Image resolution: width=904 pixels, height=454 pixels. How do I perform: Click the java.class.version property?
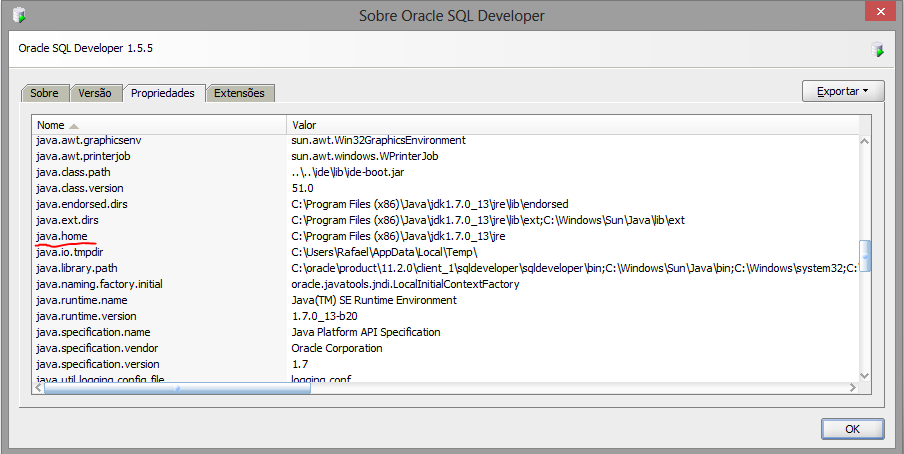click(x=79, y=188)
